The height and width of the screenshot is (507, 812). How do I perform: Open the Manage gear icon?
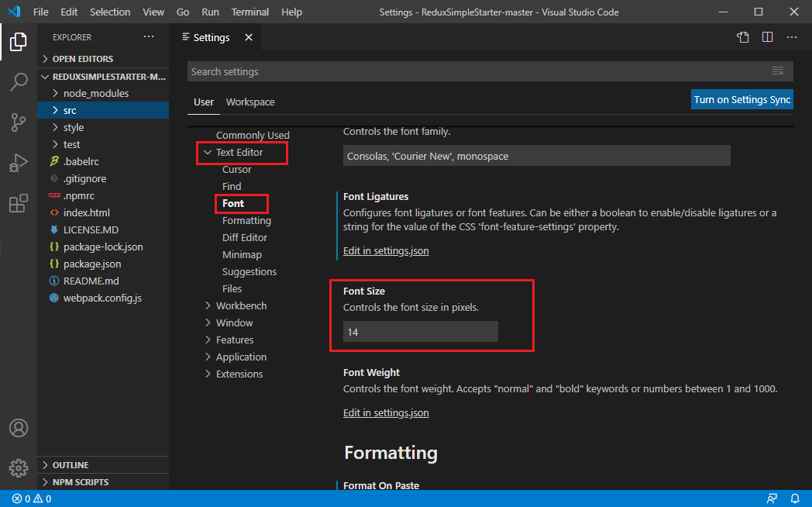18,467
